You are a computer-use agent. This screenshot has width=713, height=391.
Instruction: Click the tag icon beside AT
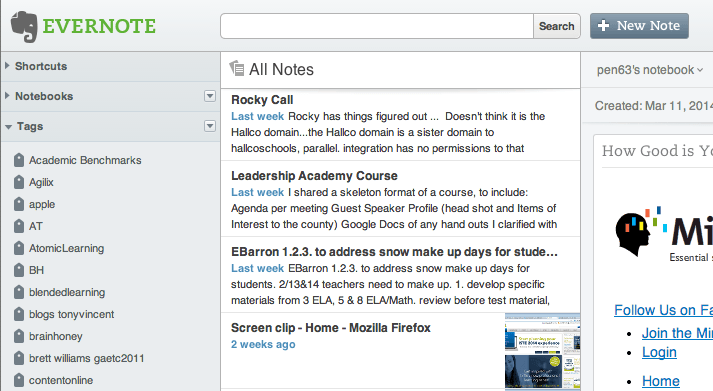[x=19, y=226]
